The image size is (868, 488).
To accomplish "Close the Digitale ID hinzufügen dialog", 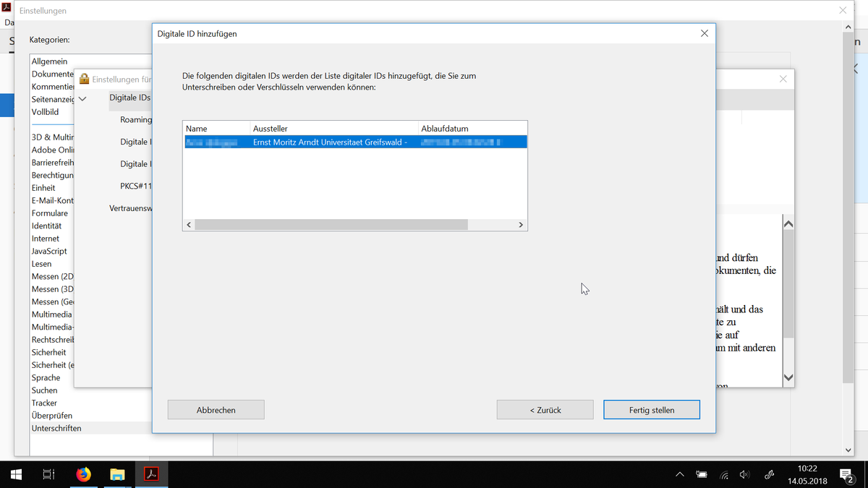I will tap(705, 34).
